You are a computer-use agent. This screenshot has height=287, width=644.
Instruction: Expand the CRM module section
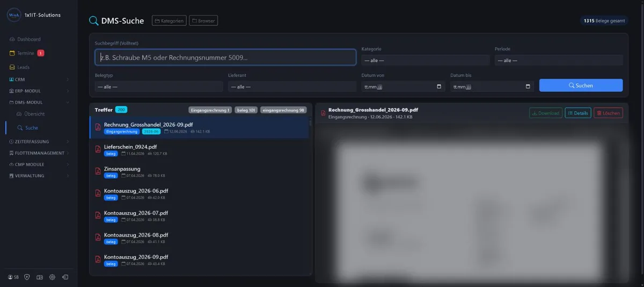[39, 80]
